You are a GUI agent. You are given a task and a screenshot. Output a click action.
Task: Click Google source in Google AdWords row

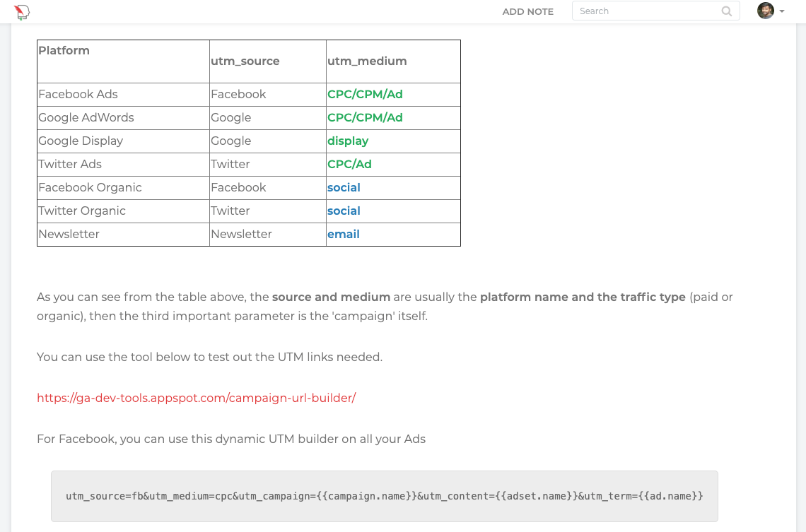pos(230,117)
